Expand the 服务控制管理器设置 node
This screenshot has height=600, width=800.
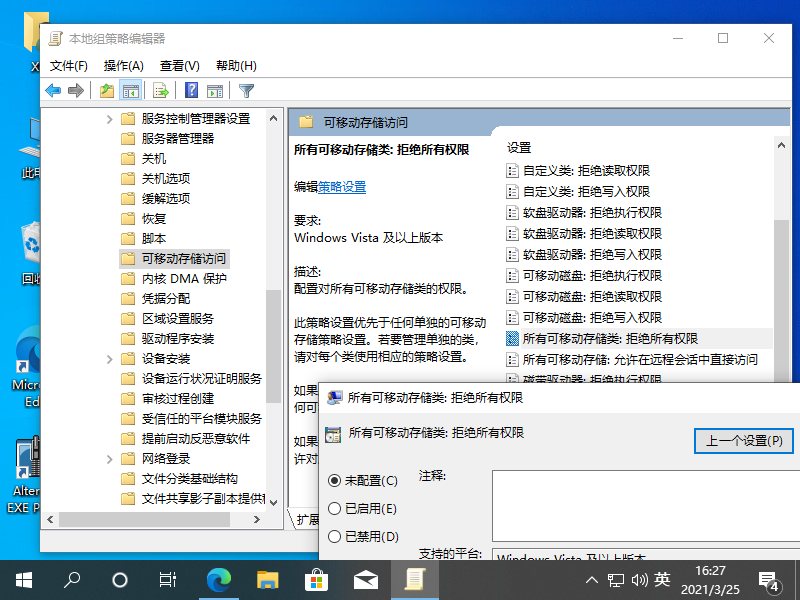point(109,117)
